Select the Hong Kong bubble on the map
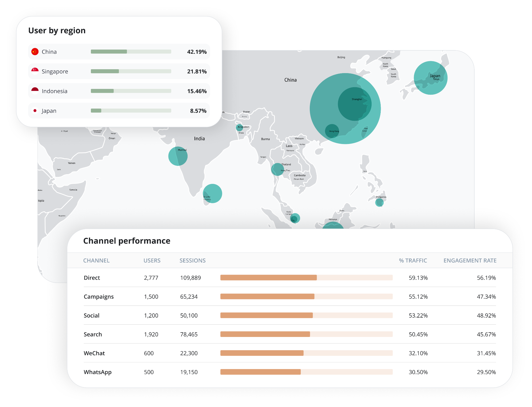Image resolution: width=532 pixels, height=407 pixels. point(332,131)
